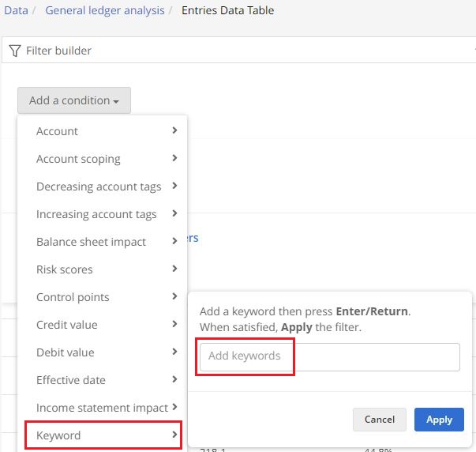Expand the Credit value submenu chevron
The width and height of the screenshot is (476, 452).
[174, 324]
